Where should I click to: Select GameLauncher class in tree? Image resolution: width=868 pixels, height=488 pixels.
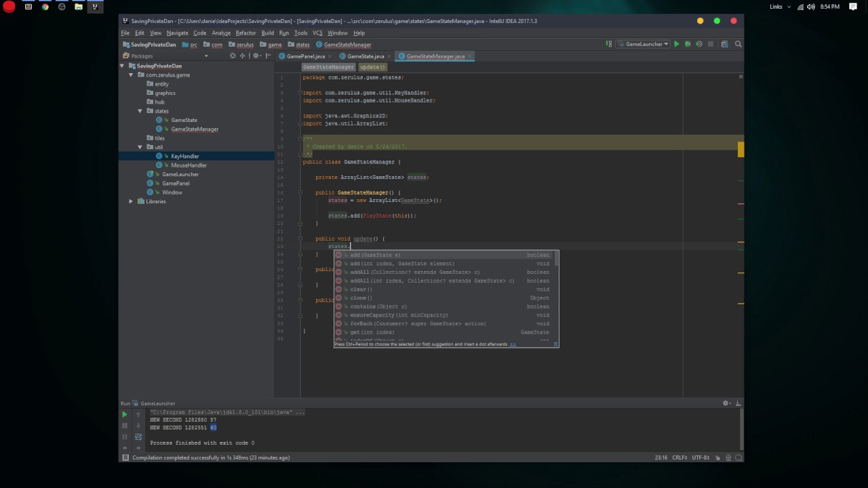tap(180, 174)
